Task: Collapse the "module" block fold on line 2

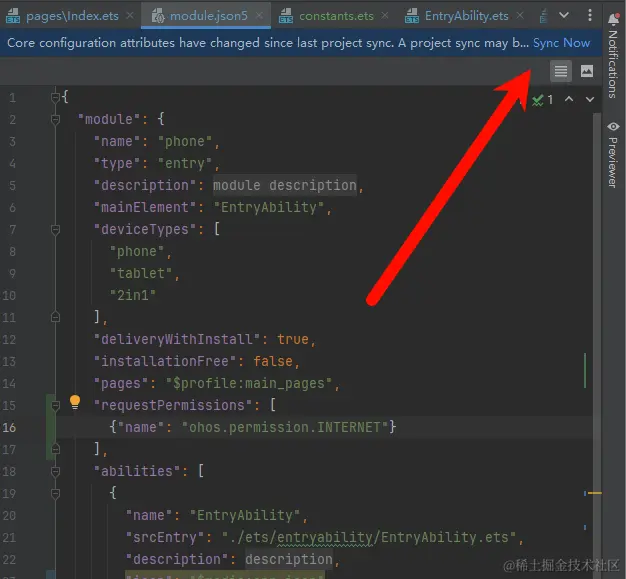Action: [55, 119]
